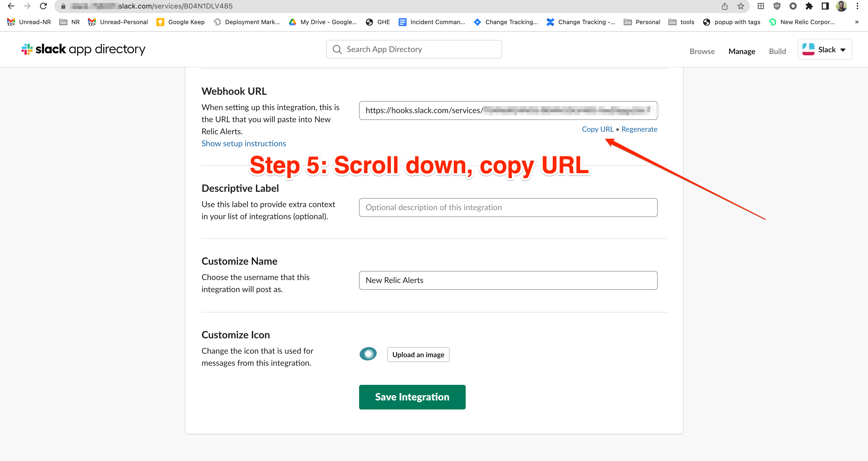This screenshot has width=868, height=461.
Task: Click the shield extension icon
Action: click(777, 6)
